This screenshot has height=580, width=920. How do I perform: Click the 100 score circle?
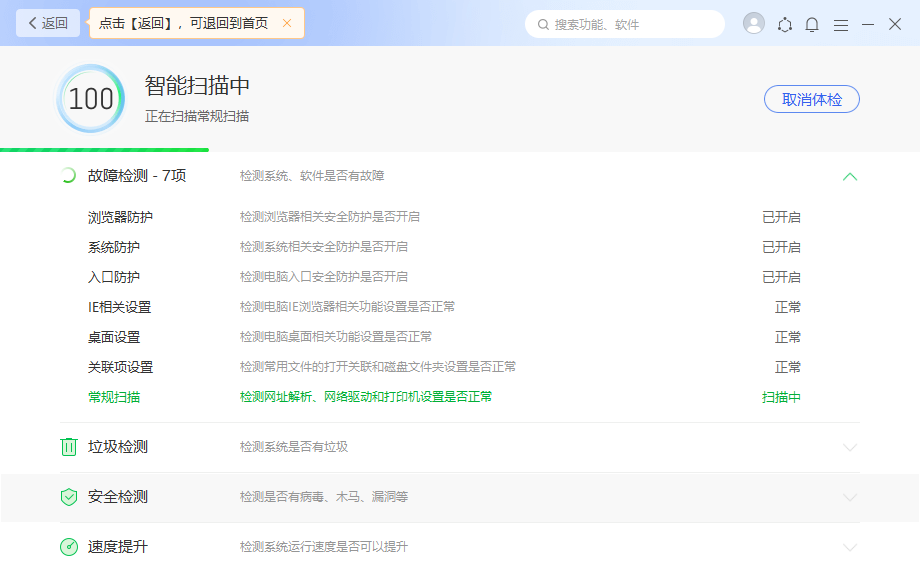pos(91,99)
